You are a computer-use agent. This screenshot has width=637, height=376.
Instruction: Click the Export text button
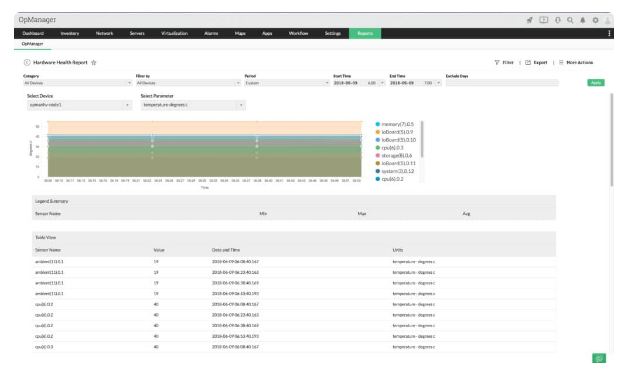pyautogui.click(x=540, y=63)
